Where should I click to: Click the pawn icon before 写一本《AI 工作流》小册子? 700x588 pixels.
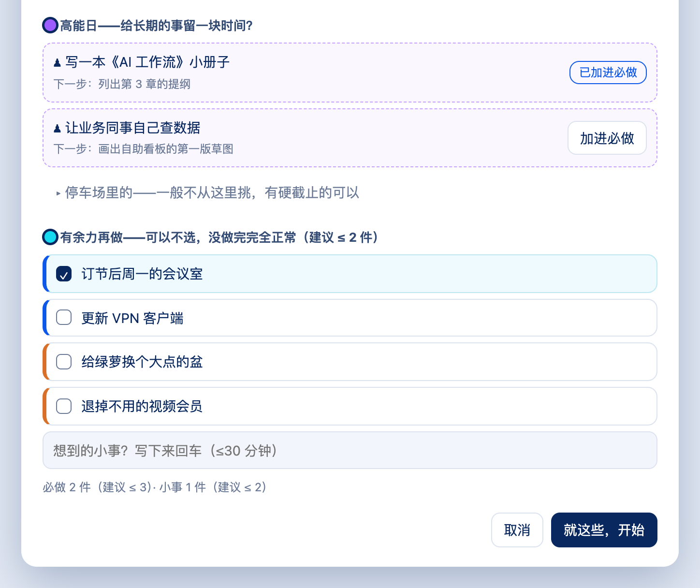pyautogui.click(x=58, y=62)
